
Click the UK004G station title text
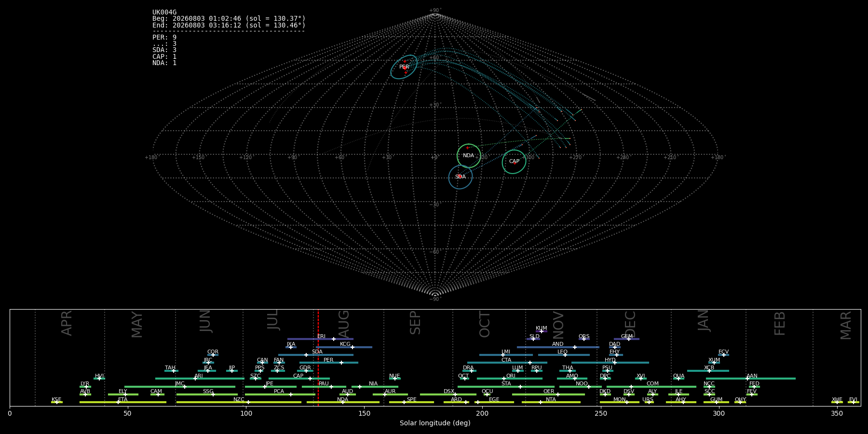coord(164,13)
